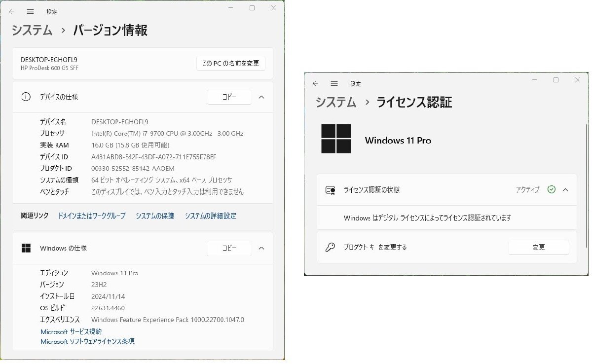Click the processor value Intel Core i7 9700

coord(167,133)
